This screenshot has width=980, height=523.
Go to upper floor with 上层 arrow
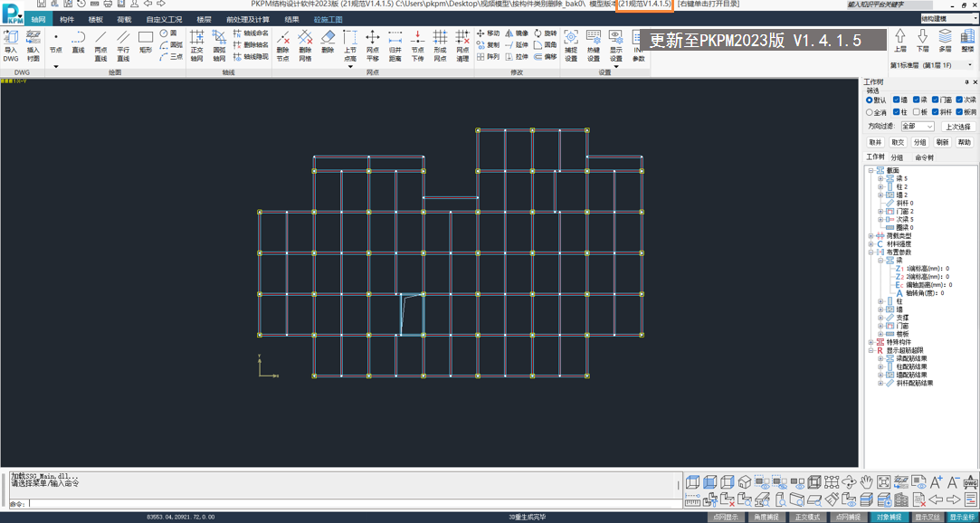900,41
